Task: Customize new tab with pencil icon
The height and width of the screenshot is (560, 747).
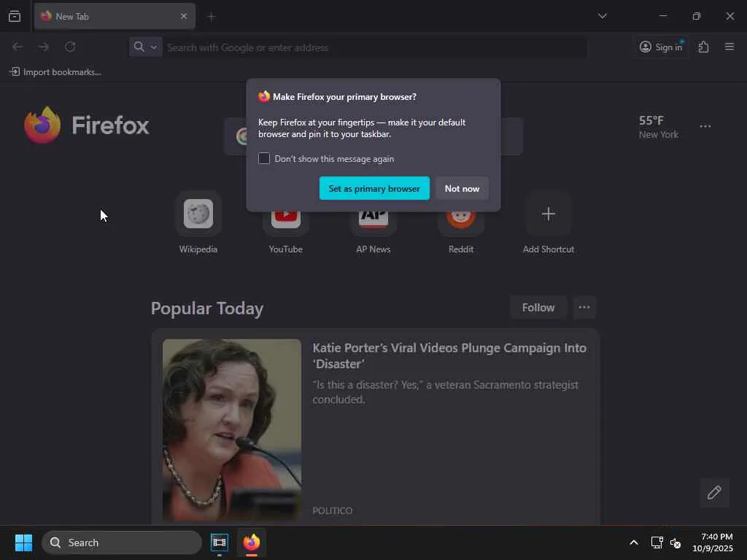Action: pos(714,492)
